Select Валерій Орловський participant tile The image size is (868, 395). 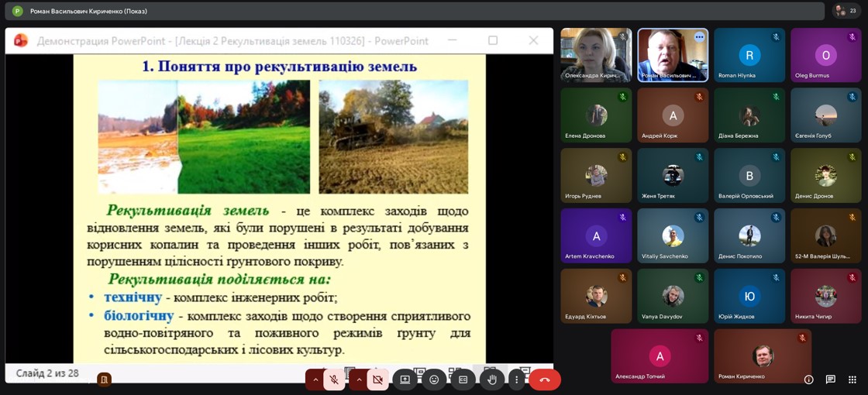tap(749, 176)
